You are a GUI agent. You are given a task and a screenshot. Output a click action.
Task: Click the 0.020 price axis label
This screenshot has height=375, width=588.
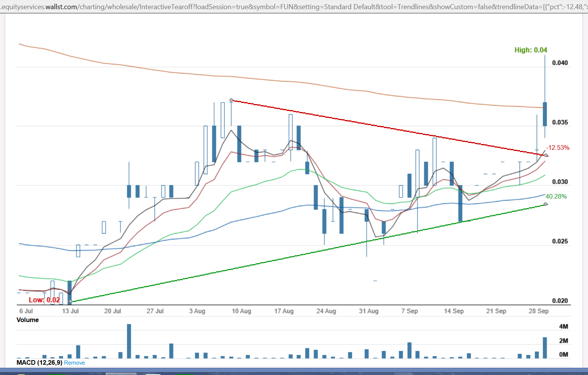click(560, 301)
